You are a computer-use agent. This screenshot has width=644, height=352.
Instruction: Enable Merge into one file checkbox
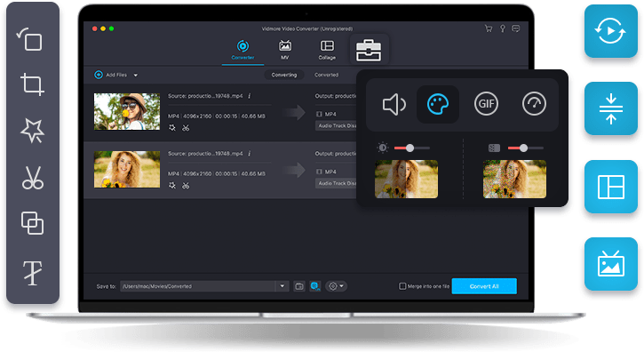click(402, 286)
